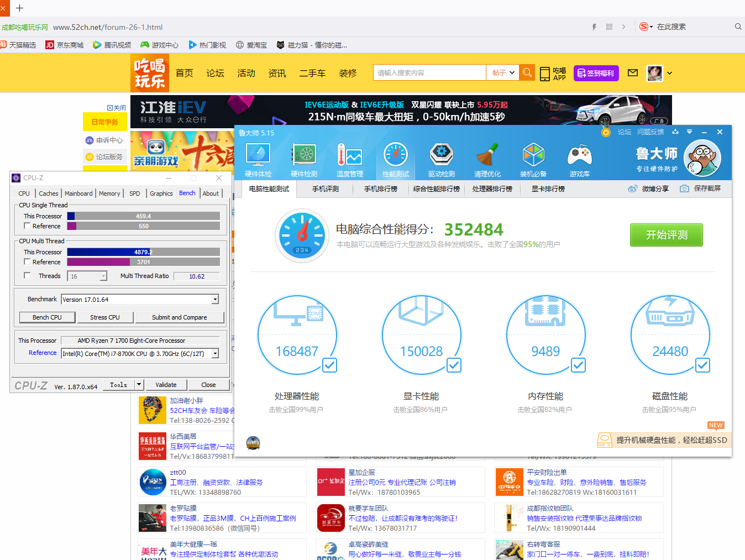The height and width of the screenshot is (560, 745).
Task: Click the 微博分享 Weibo share icon
Action: pyautogui.click(x=633, y=189)
